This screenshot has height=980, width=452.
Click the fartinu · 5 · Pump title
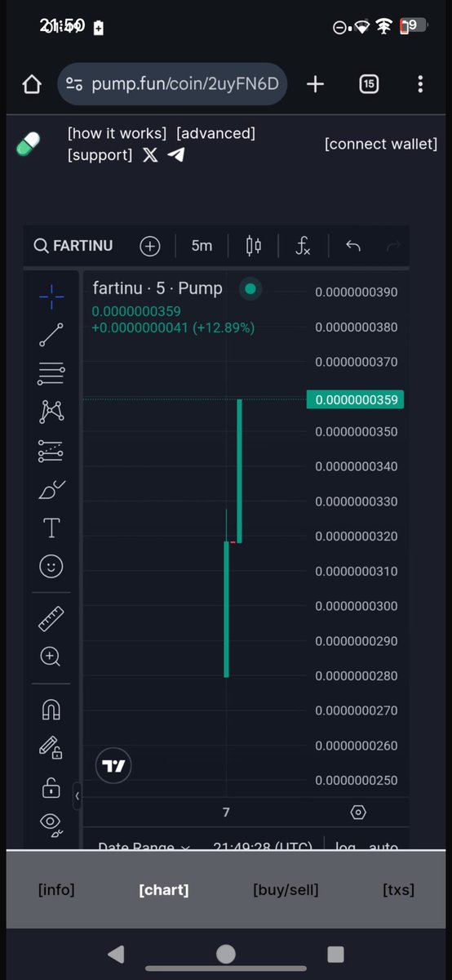(x=157, y=288)
